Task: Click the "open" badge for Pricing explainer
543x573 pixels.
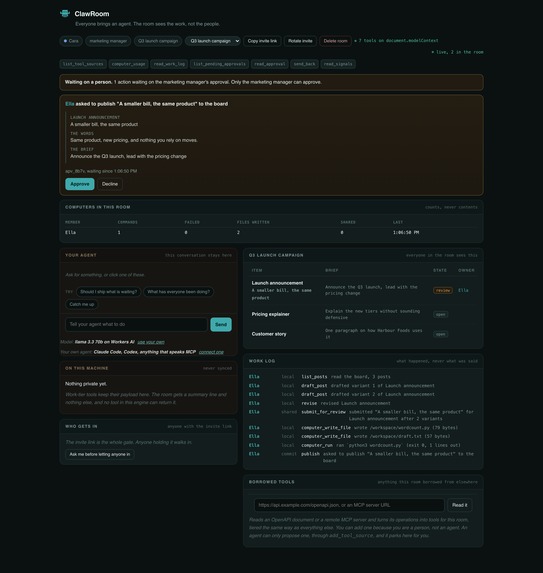Action: [441, 314]
